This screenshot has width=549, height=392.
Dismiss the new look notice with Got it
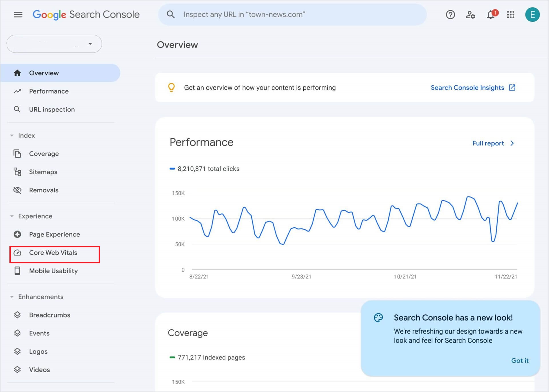click(x=520, y=361)
